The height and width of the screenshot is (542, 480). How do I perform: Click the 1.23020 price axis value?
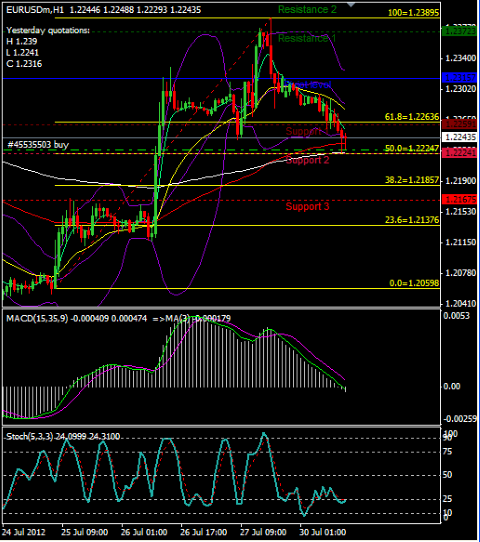[461, 89]
